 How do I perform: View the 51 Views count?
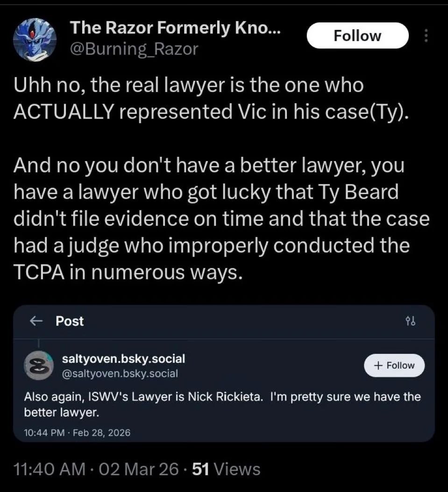coord(226,468)
